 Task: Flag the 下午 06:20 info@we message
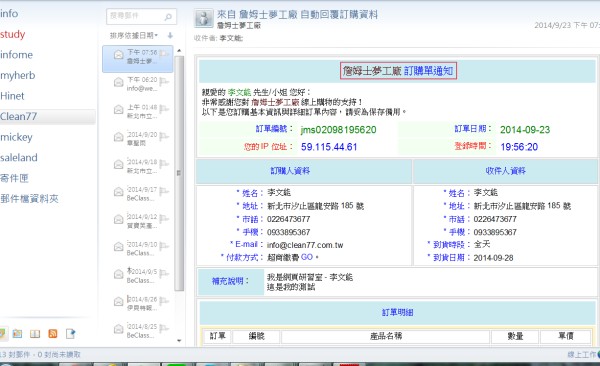click(164, 81)
